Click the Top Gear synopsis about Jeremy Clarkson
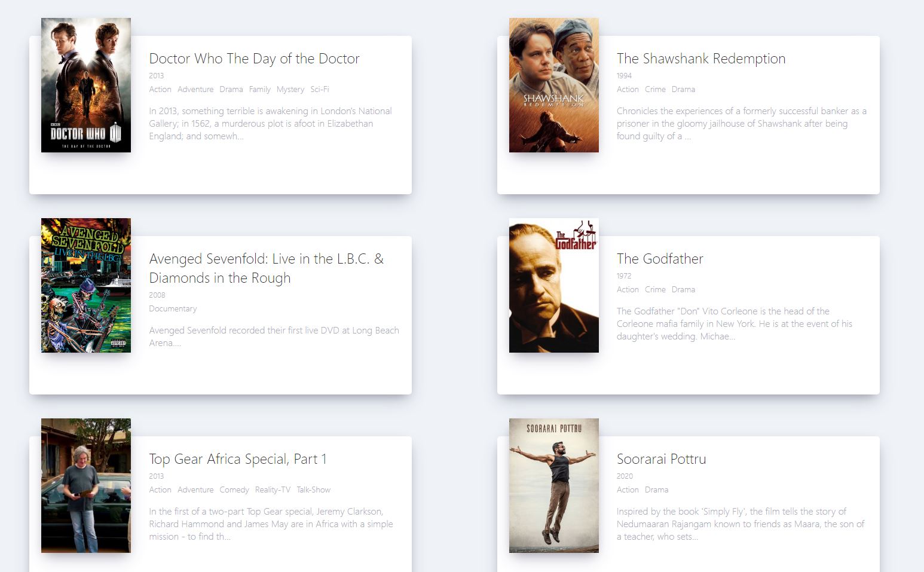This screenshot has width=924, height=572. [x=271, y=524]
